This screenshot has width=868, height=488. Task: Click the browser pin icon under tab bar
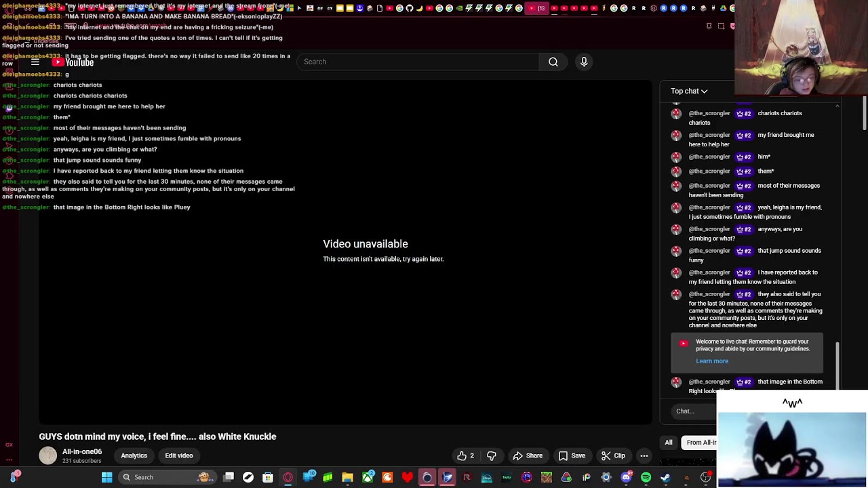(x=709, y=26)
